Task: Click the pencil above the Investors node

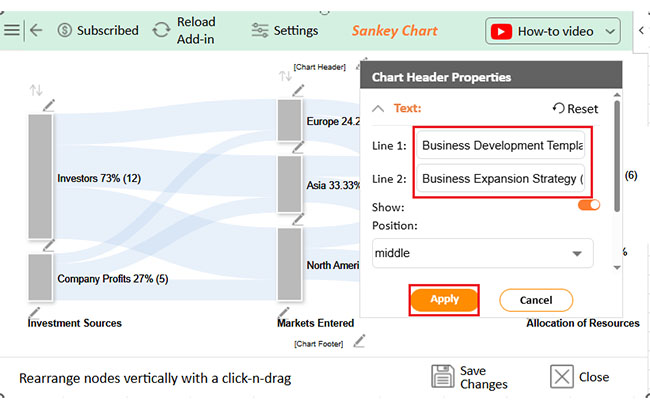Action: coord(49,105)
